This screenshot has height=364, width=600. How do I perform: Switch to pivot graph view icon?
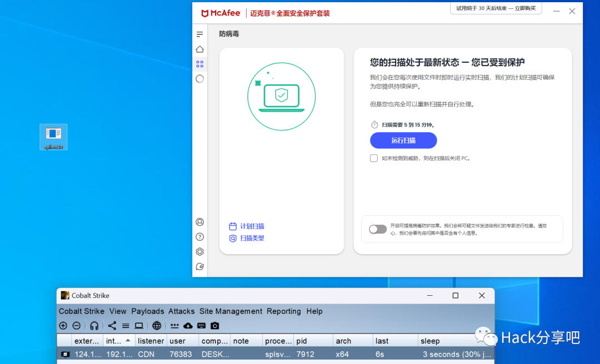click(112, 326)
